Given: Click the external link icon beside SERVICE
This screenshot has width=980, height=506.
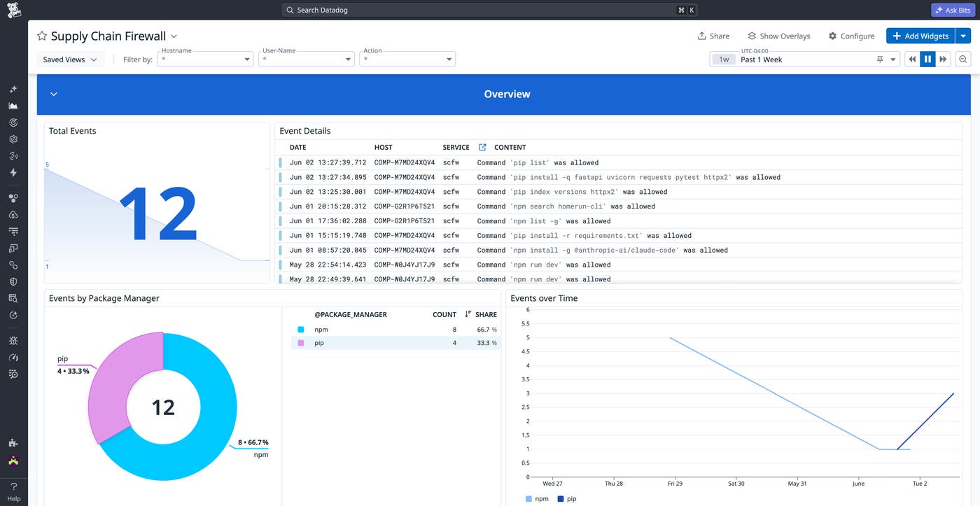Looking at the screenshot, I should (482, 147).
